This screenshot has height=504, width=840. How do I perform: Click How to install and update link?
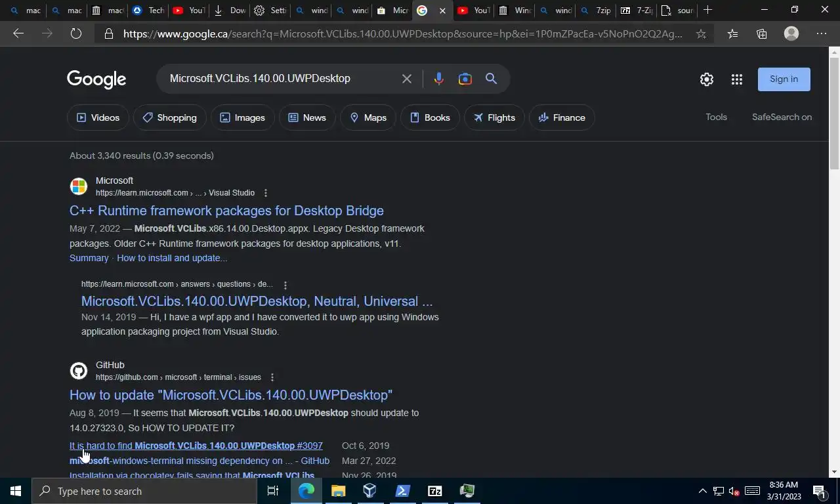click(x=172, y=258)
